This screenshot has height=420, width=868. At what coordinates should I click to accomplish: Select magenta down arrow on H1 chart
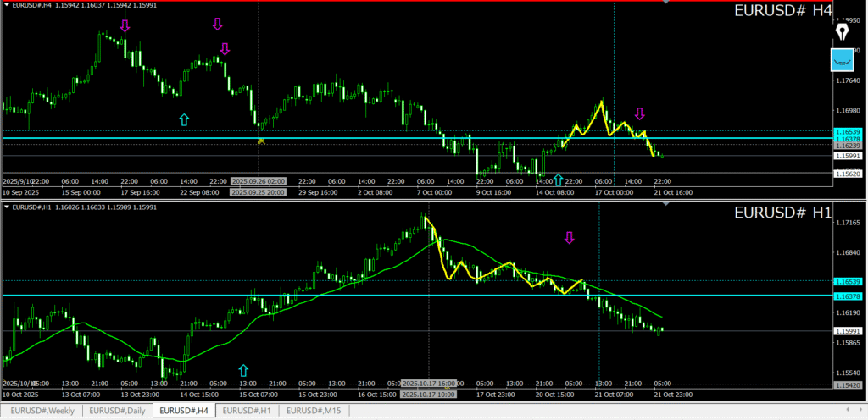(x=569, y=238)
